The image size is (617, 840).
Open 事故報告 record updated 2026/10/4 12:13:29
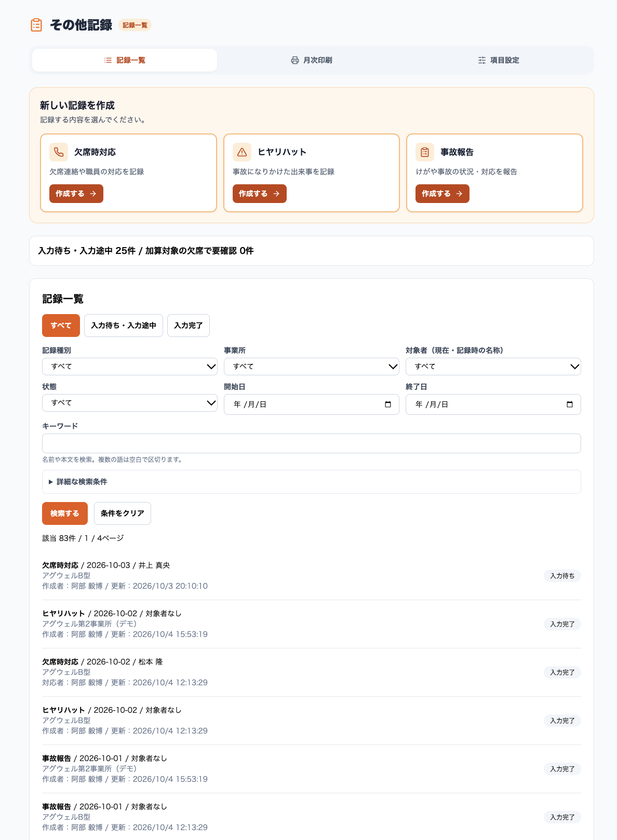pyautogui.click(x=312, y=817)
